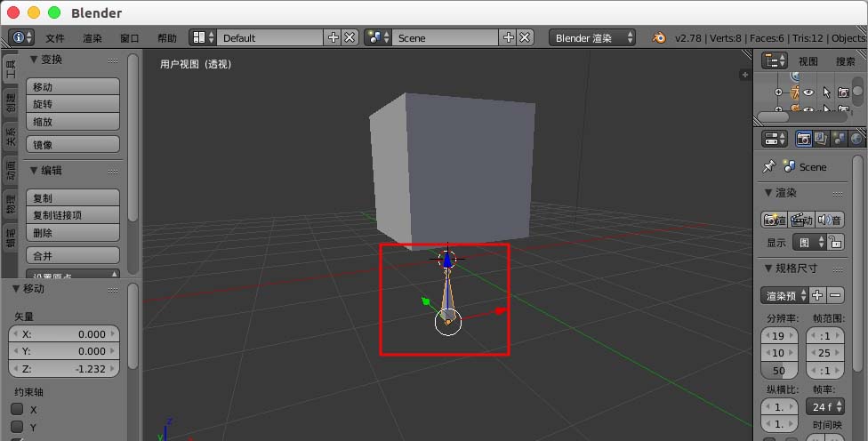The height and width of the screenshot is (441, 868).
Task: Toggle renderability camera of first outliner object
Action: click(x=843, y=92)
